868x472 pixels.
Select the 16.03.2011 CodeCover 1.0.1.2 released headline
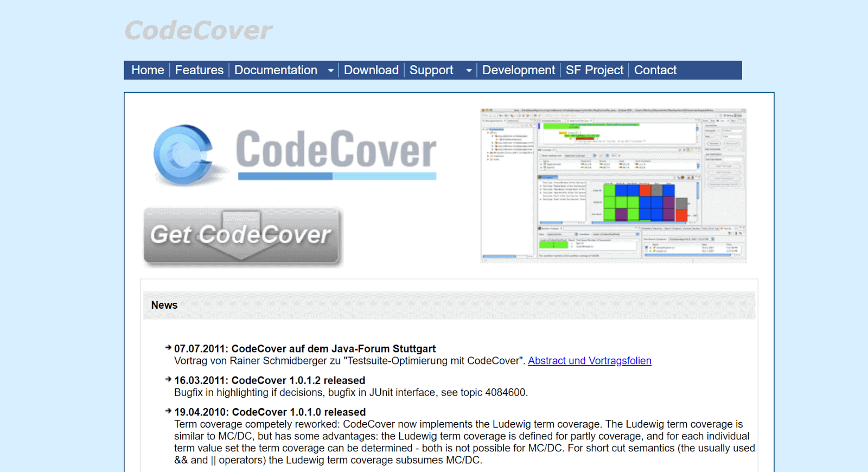tap(270, 380)
